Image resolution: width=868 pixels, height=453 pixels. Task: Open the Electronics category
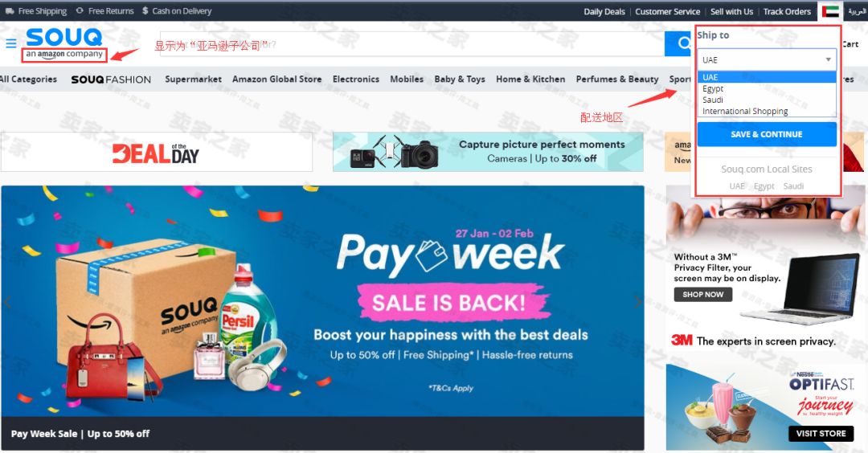pos(356,79)
